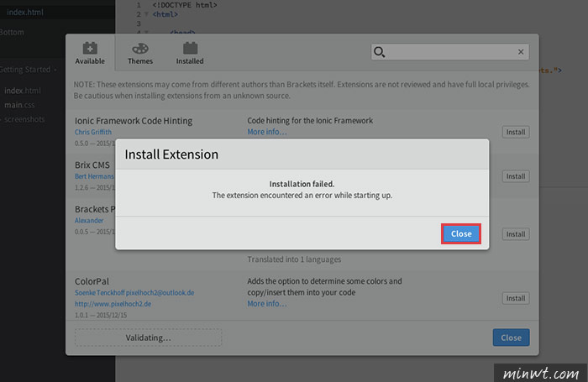
Task: Open the Available extensions tab
Action: click(90, 53)
